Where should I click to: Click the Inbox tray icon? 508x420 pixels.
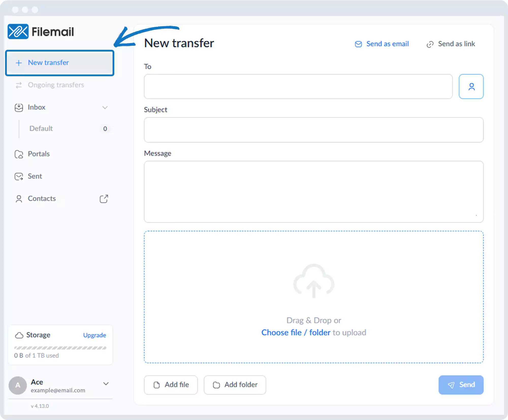19,107
